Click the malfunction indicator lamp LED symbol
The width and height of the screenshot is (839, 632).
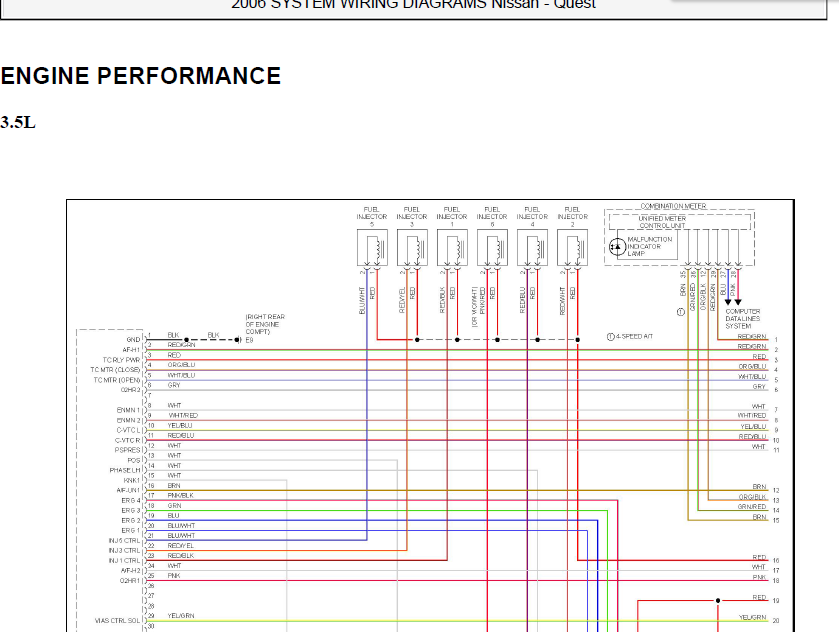pos(617,247)
